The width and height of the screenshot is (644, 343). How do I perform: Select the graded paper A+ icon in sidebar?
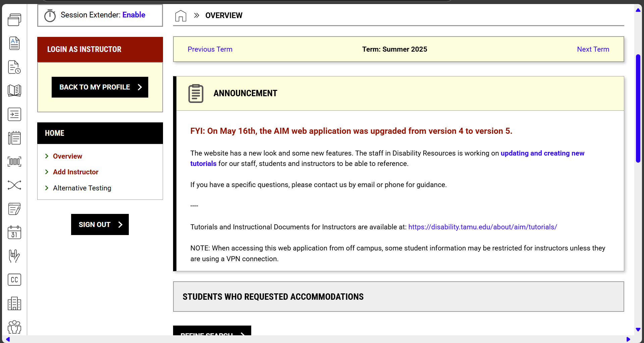pos(14,43)
